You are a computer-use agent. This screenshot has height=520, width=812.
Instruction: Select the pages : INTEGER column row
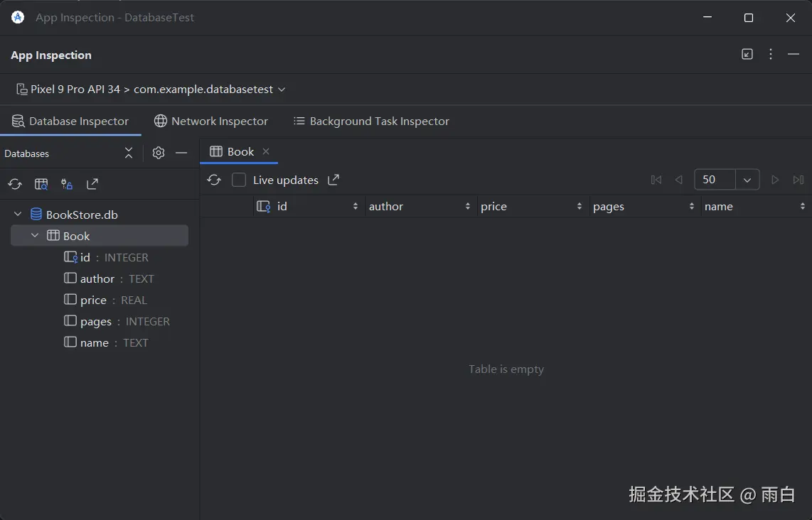117,321
